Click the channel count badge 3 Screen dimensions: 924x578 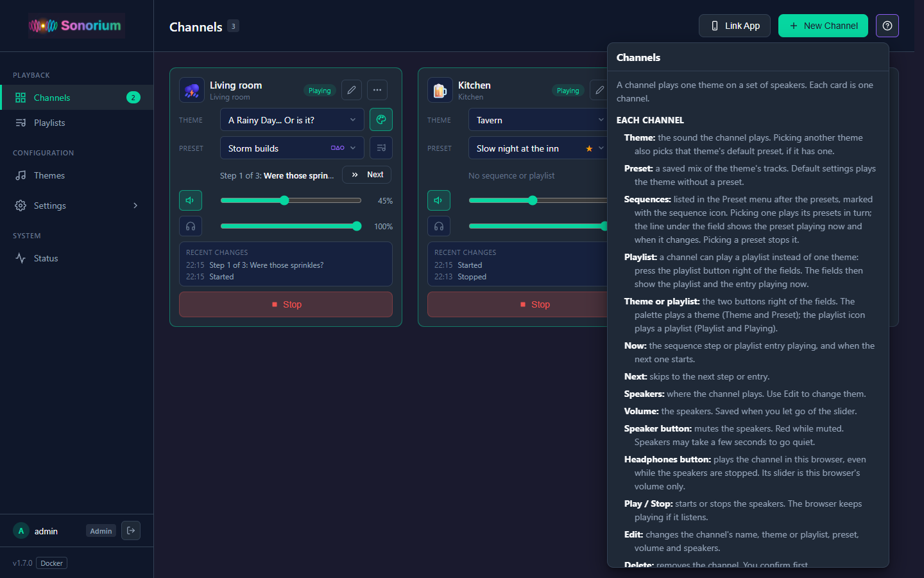tap(233, 26)
